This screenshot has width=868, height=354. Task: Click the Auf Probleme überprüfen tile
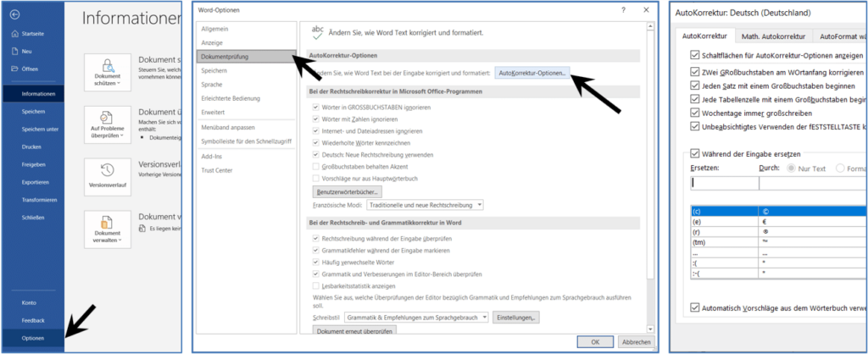point(108,125)
